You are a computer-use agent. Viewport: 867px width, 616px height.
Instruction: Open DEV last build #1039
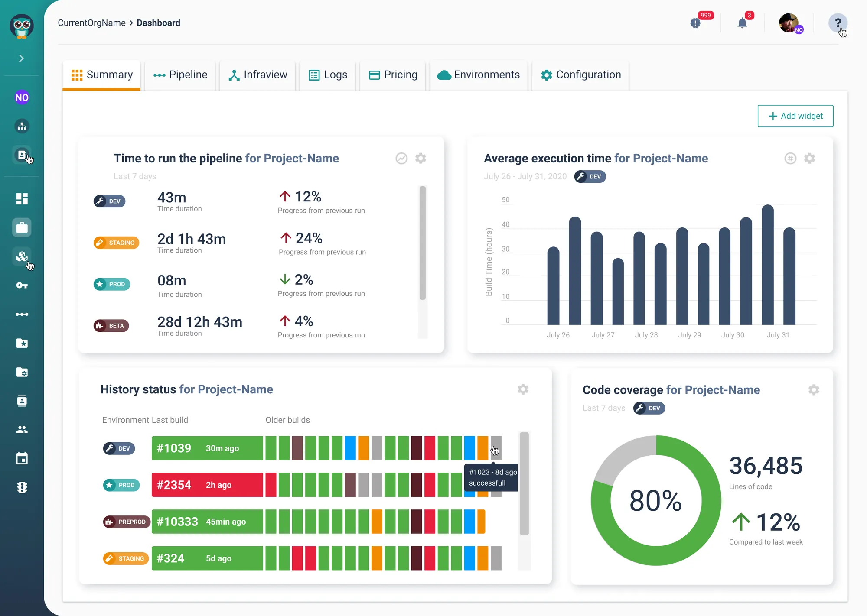(x=207, y=448)
